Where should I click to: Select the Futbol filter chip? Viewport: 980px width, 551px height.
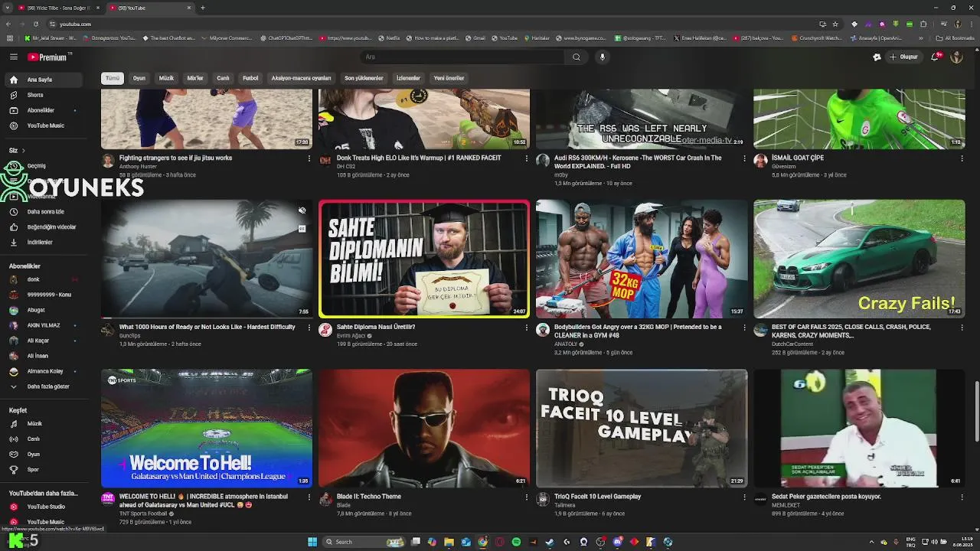coord(250,78)
